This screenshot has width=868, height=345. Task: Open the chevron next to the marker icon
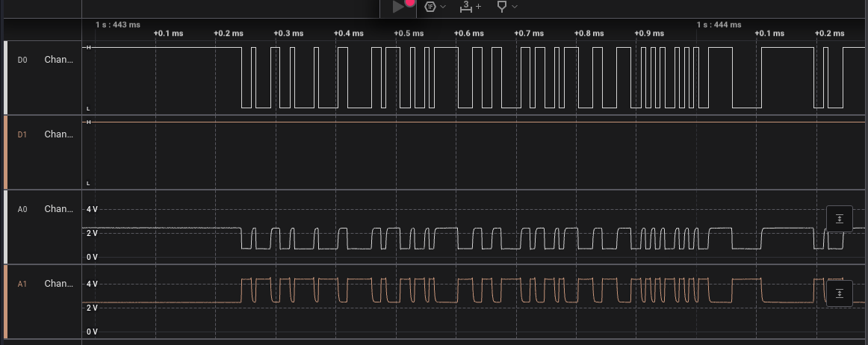515,7
